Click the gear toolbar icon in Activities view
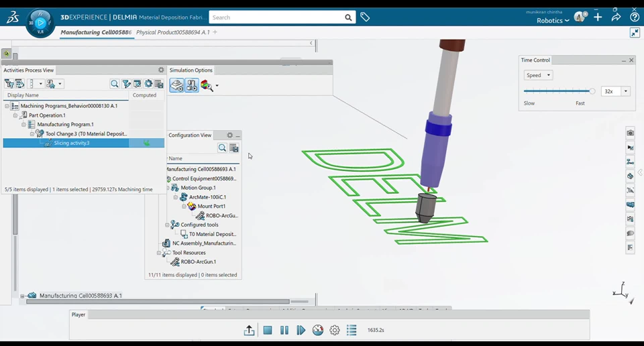 coord(148,84)
